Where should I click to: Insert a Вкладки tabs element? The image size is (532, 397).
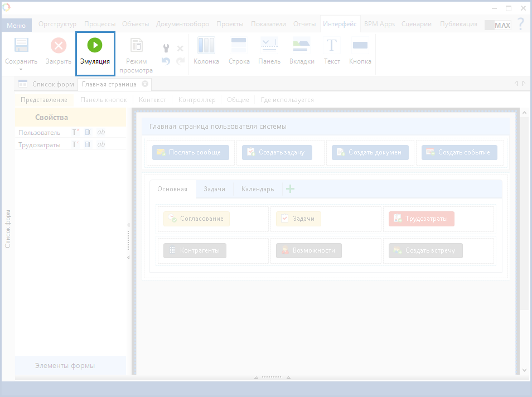tap(302, 46)
